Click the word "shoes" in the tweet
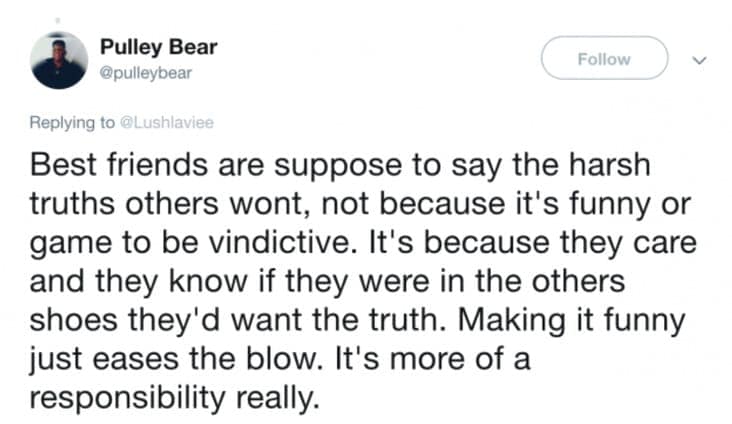Screen dimensions: 732x424 coord(74,320)
